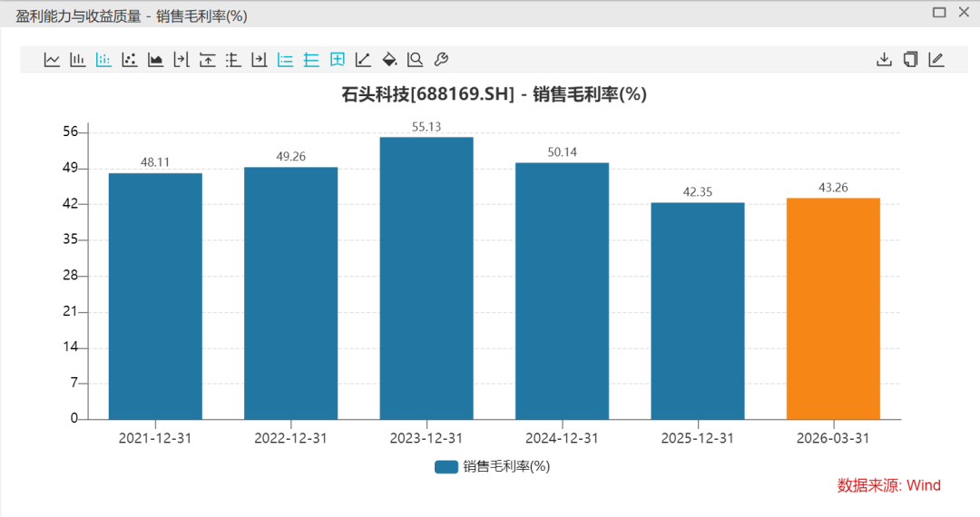Click the arrow-pointing-right-into-bracket axis icon
980x517 pixels.
pyautogui.click(x=181, y=60)
